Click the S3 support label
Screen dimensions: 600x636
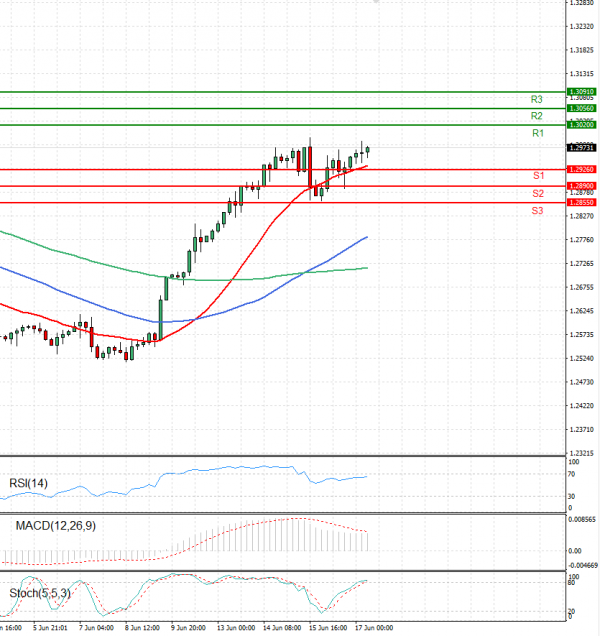(x=537, y=211)
